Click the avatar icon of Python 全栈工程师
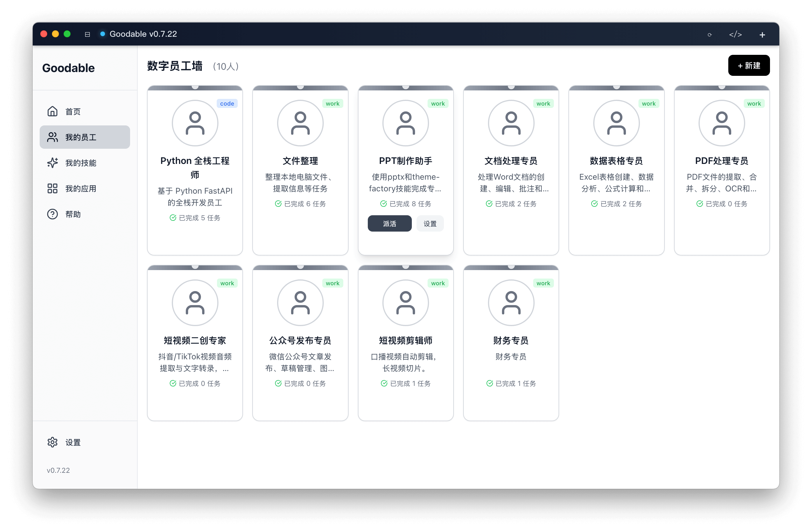The image size is (812, 532). coord(195,123)
